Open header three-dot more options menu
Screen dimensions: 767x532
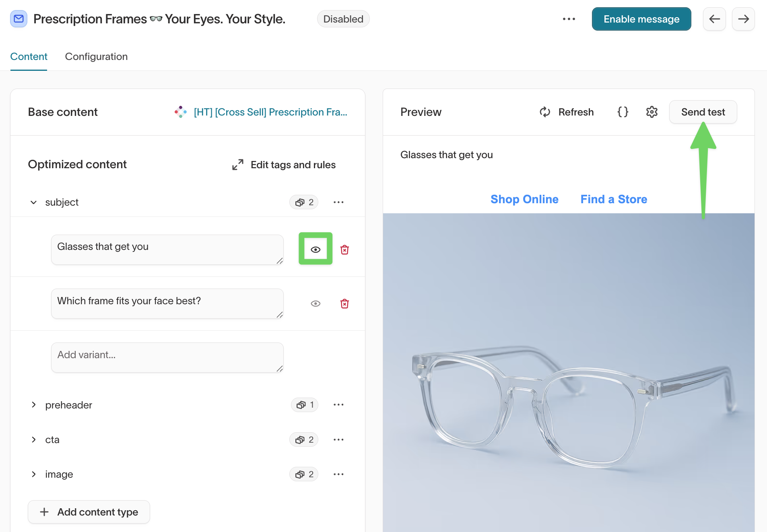click(569, 19)
